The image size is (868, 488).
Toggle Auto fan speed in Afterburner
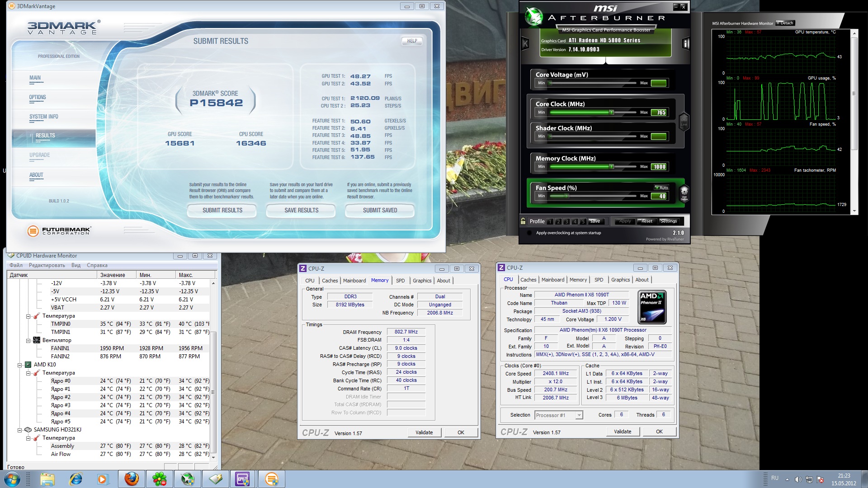coord(661,188)
